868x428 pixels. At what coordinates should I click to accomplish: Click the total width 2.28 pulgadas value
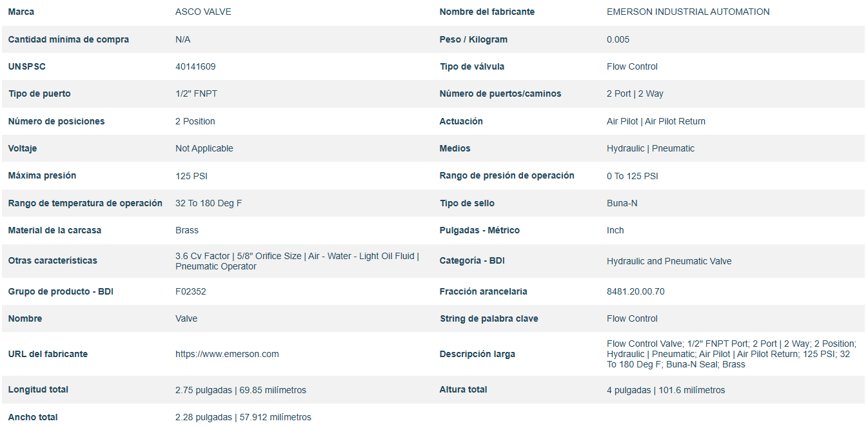pos(243,417)
